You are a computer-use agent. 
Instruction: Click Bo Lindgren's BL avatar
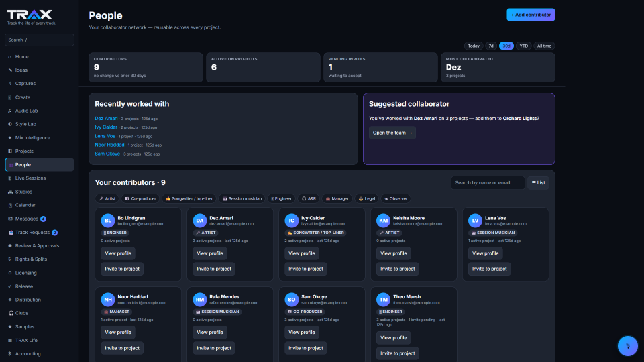coord(107,221)
